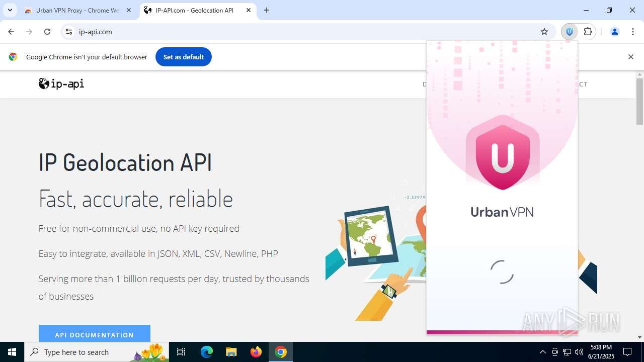Screen dimensions: 644x362
Task: Show hidden system tray icons
Action: tap(542, 352)
